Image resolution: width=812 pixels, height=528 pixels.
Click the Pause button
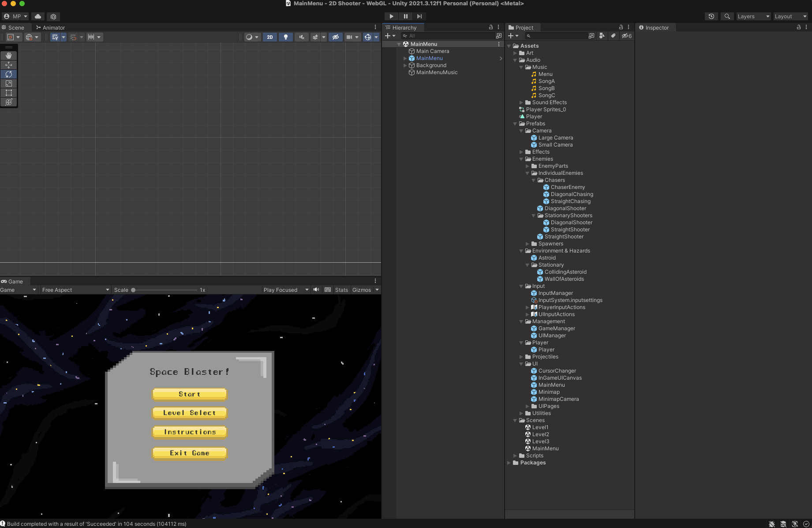(405, 16)
